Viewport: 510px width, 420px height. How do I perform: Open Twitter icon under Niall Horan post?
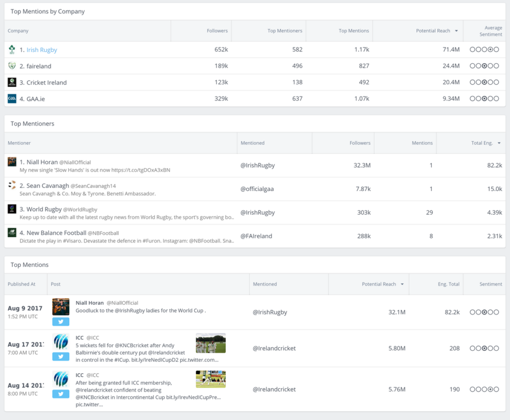tap(61, 321)
